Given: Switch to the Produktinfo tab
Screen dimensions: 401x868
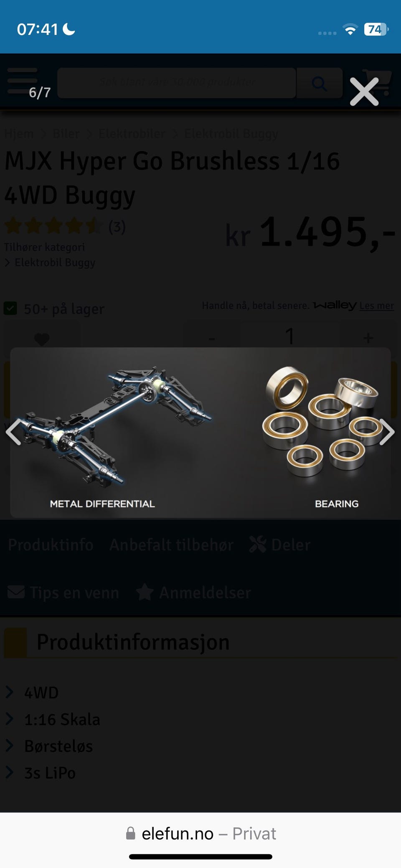Looking at the screenshot, I should (x=51, y=545).
